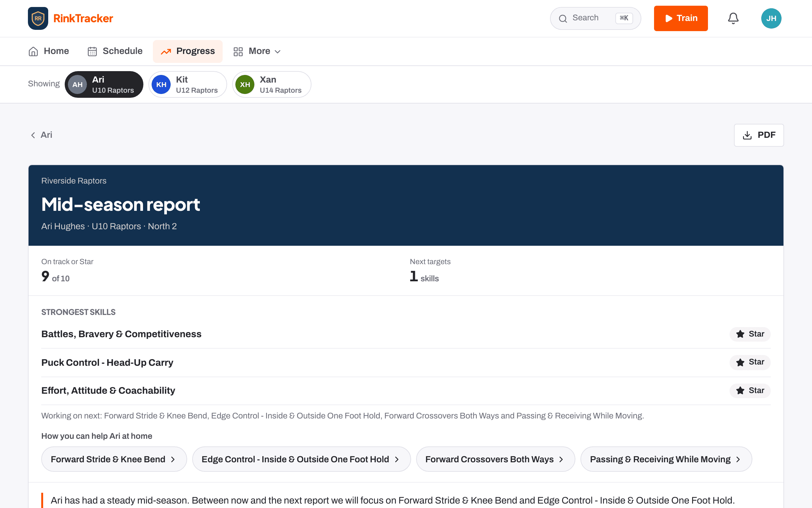Click the '1 skills' next targets stat

pyautogui.click(x=424, y=277)
